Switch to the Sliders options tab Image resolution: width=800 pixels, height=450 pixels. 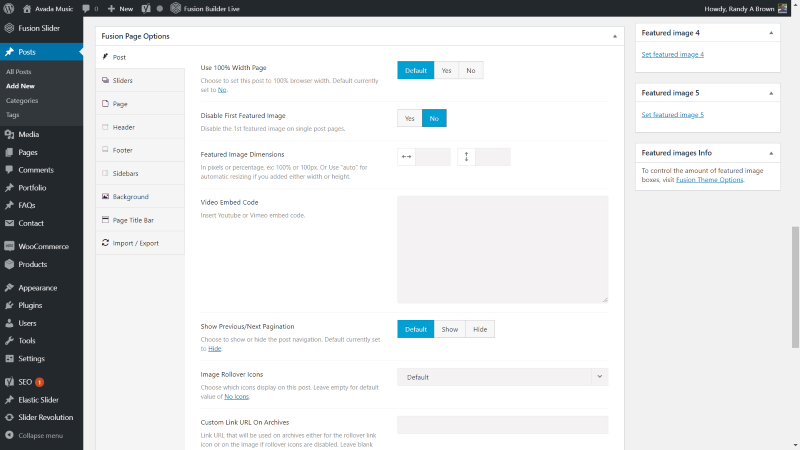click(x=140, y=80)
